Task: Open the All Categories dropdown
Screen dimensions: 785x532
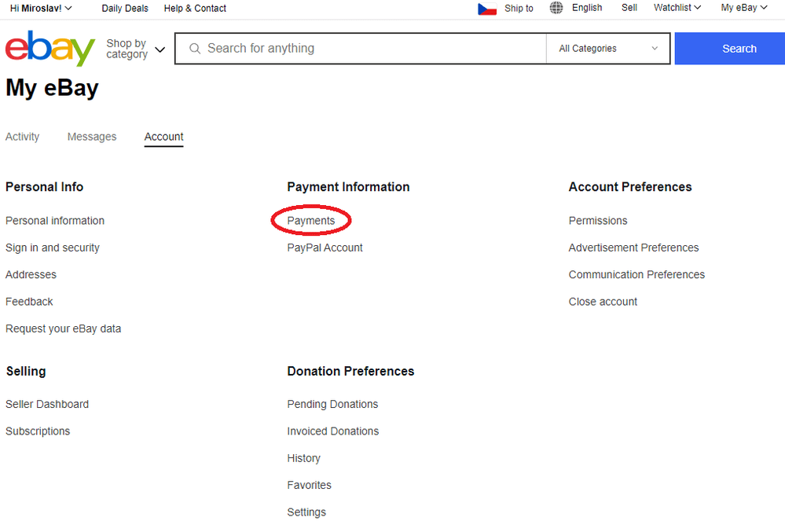Action: pyautogui.click(x=607, y=49)
